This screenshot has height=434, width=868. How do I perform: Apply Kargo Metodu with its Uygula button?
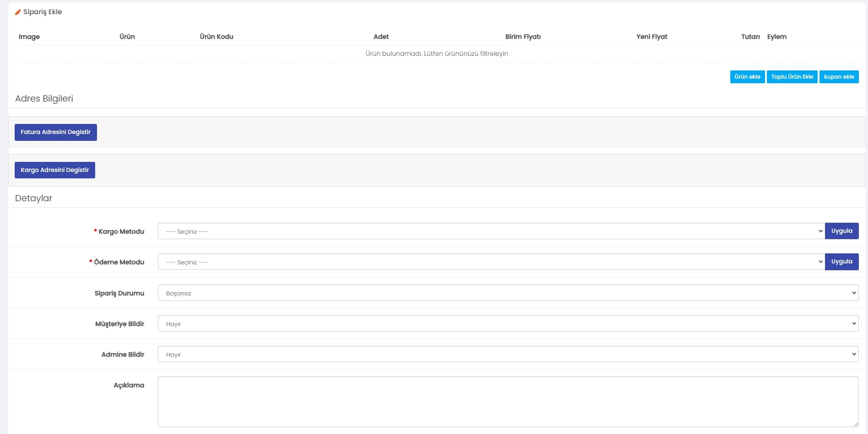point(841,231)
